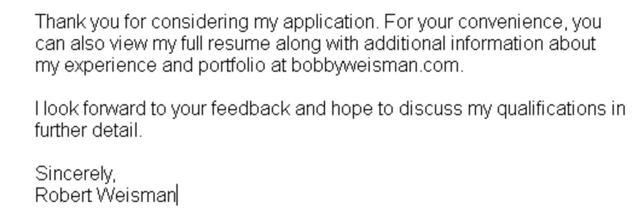Click on the word "portfolio"
This screenshot has width=644, height=217.
[231, 66]
